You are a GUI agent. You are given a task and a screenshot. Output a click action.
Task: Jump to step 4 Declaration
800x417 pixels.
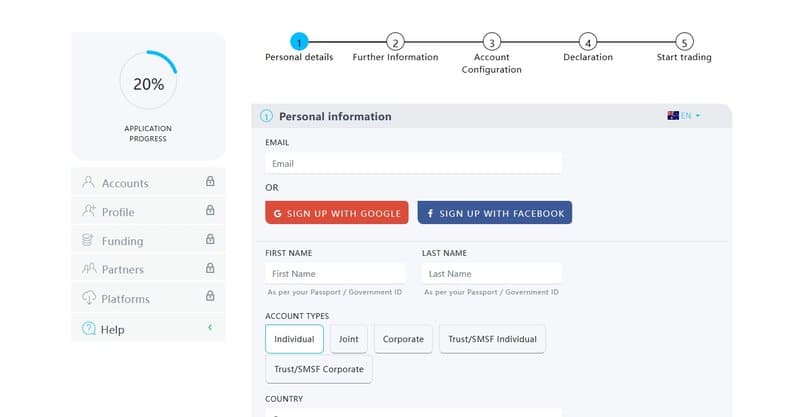click(588, 42)
